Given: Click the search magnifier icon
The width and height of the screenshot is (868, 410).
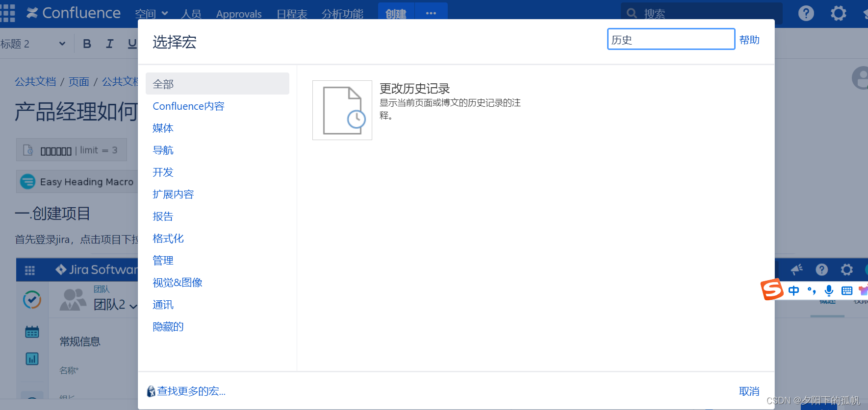Looking at the screenshot, I should [x=632, y=14].
